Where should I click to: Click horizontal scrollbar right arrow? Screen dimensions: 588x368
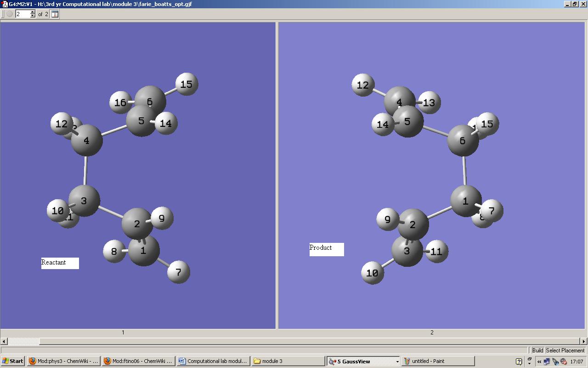click(584, 341)
